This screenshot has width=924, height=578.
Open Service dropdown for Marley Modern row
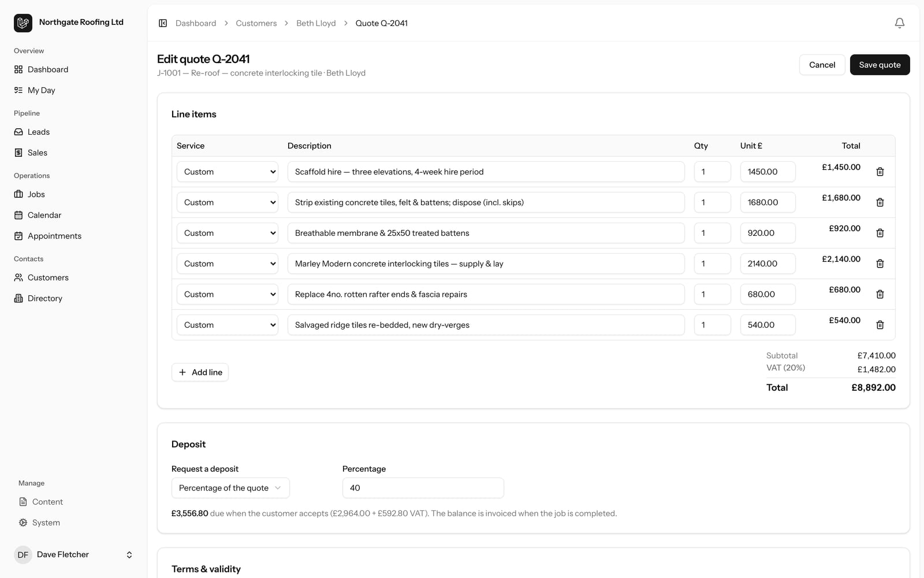pyautogui.click(x=228, y=264)
